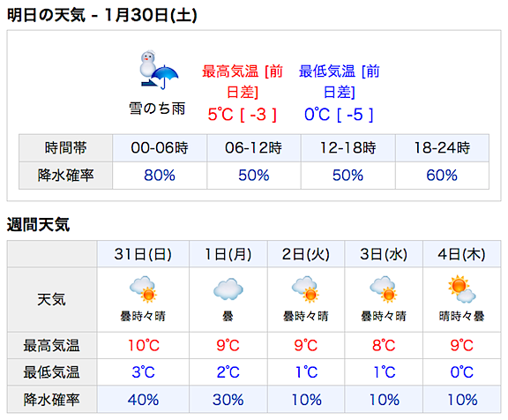Click the sunny icon for 4日(木)
The image size is (508, 420).
point(461,289)
